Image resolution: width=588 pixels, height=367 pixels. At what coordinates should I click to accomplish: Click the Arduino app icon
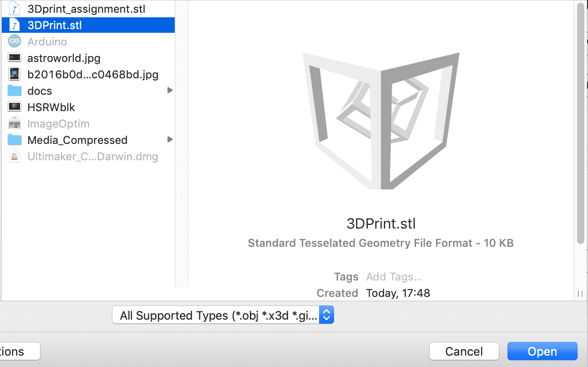click(x=15, y=41)
